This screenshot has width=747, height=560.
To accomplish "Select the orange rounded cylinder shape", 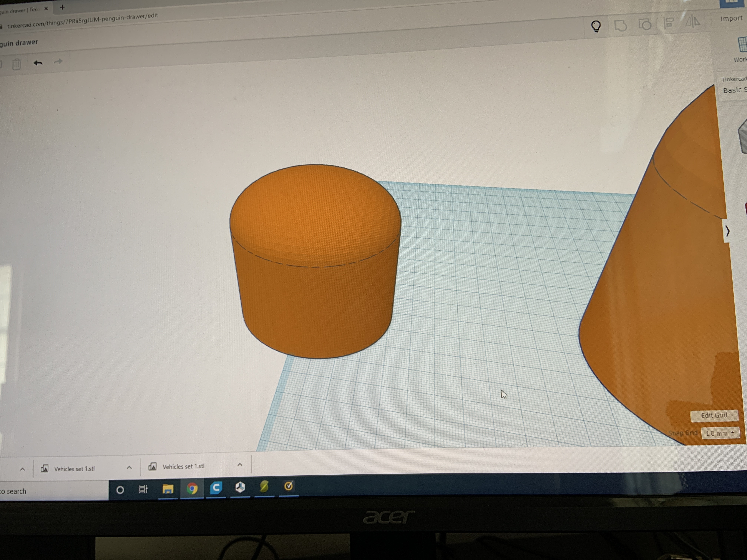I will coord(316,270).
